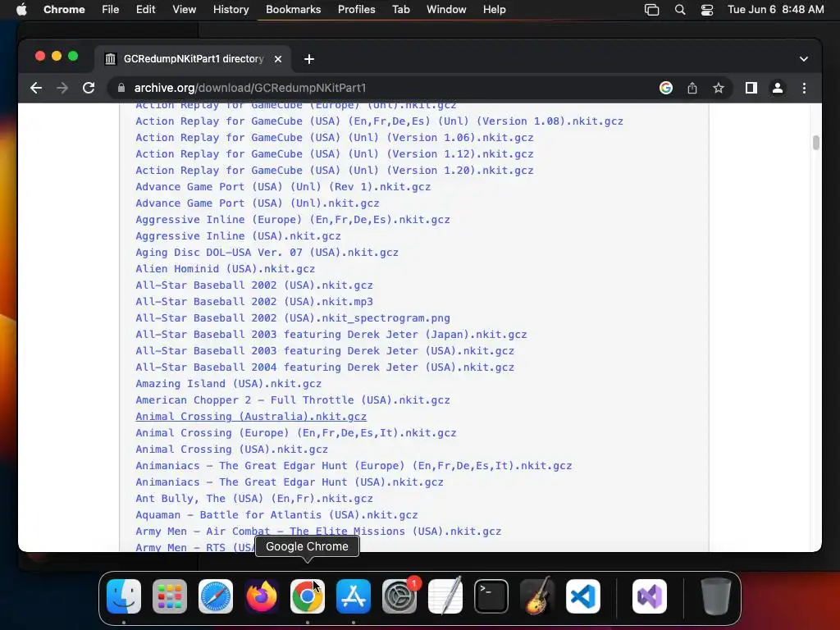This screenshot has width=840, height=630.
Task: Download Aging Disc DOL-USA Ver. 07
Action: tap(267, 253)
